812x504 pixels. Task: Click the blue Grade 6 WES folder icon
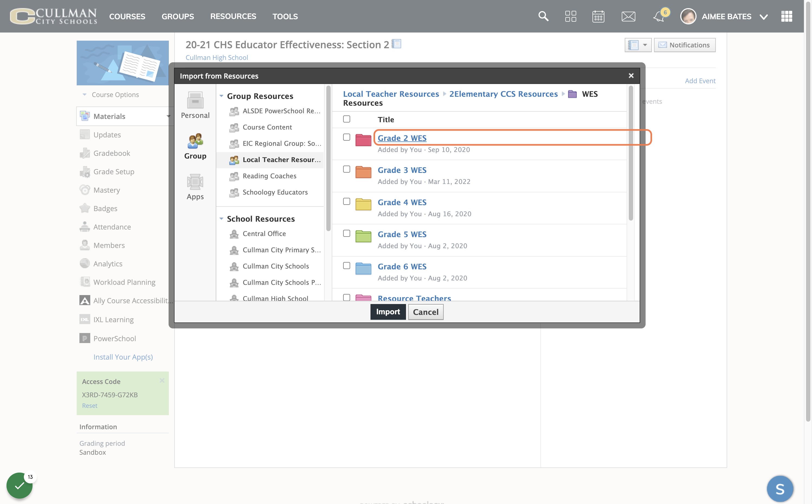363,268
